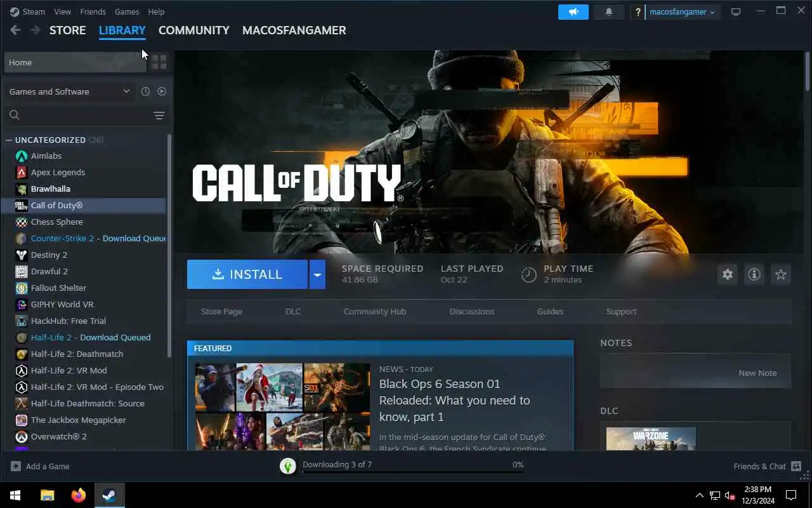This screenshot has height=508, width=812.
Task: Enter Big Picture mode via monitor icon
Action: (736, 12)
